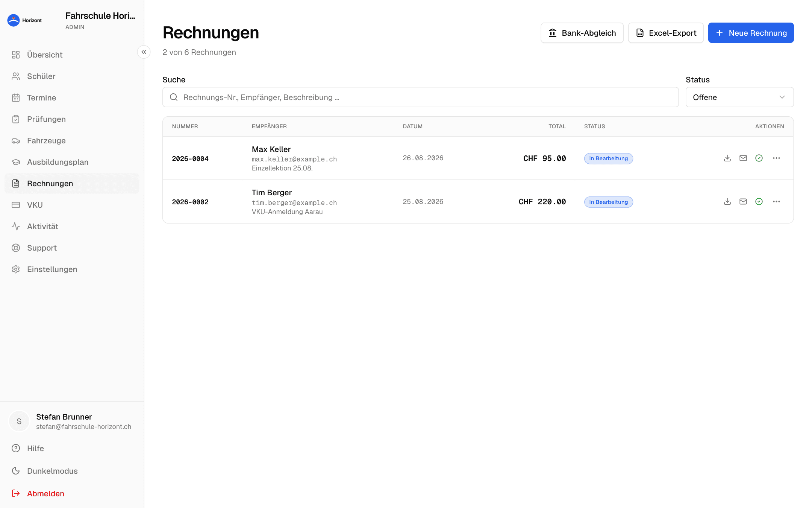This screenshot has height=508, width=812.
Task: Go to Fahrzeuge
Action: pos(72,141)
